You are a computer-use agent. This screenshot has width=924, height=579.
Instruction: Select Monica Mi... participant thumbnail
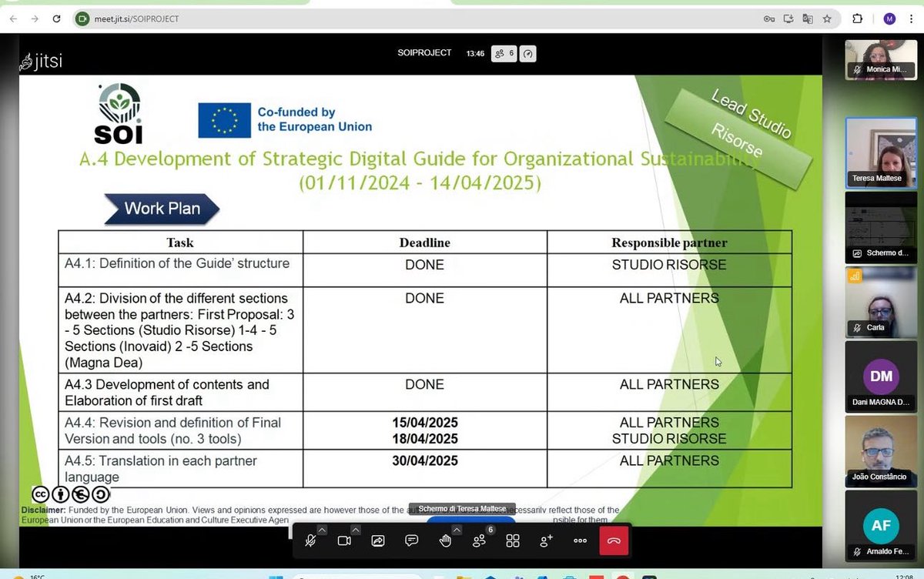click(881, 60)
